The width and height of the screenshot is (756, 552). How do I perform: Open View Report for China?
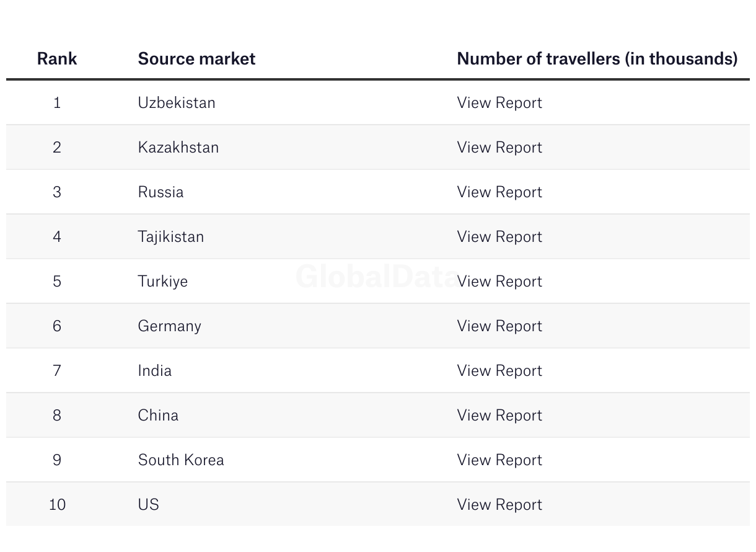[499, 415]
